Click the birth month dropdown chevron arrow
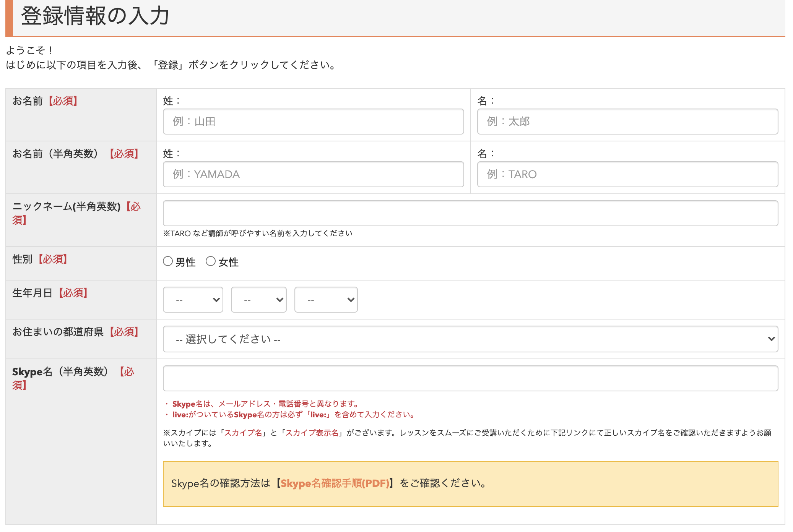This screenshot has height=532, width=793. 279,300
